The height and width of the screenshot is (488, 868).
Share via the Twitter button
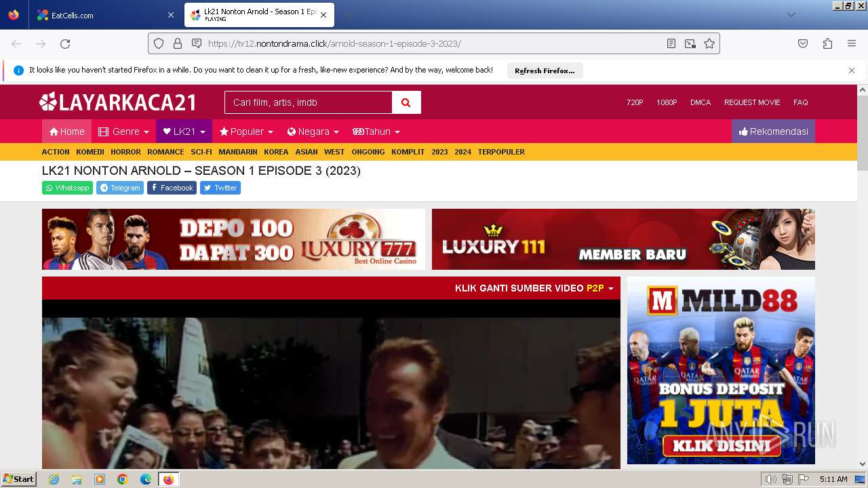click(x=220, y=188)
